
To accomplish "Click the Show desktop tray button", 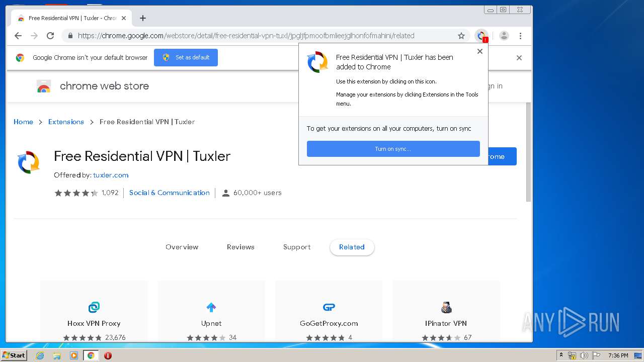I will click(x=638, y=355).
